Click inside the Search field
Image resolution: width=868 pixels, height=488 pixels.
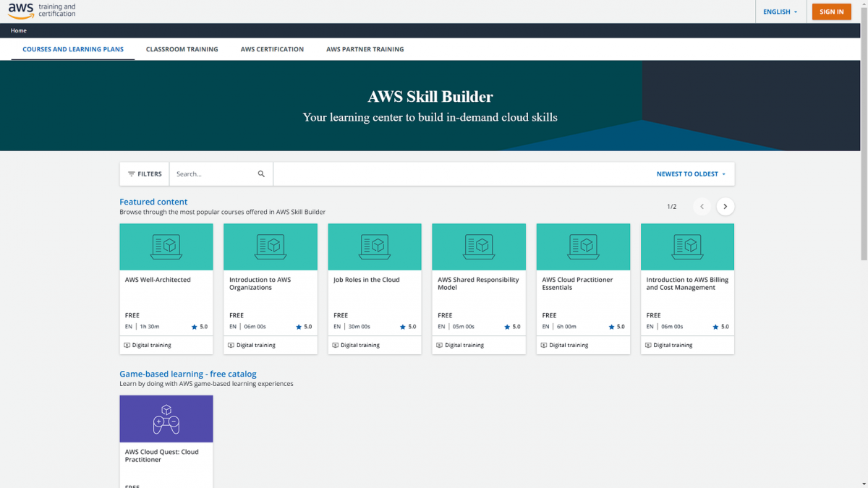tap(210, 174)
